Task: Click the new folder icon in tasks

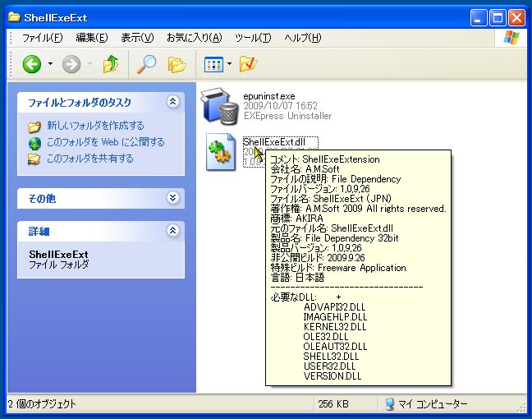Action: (34, 127)
